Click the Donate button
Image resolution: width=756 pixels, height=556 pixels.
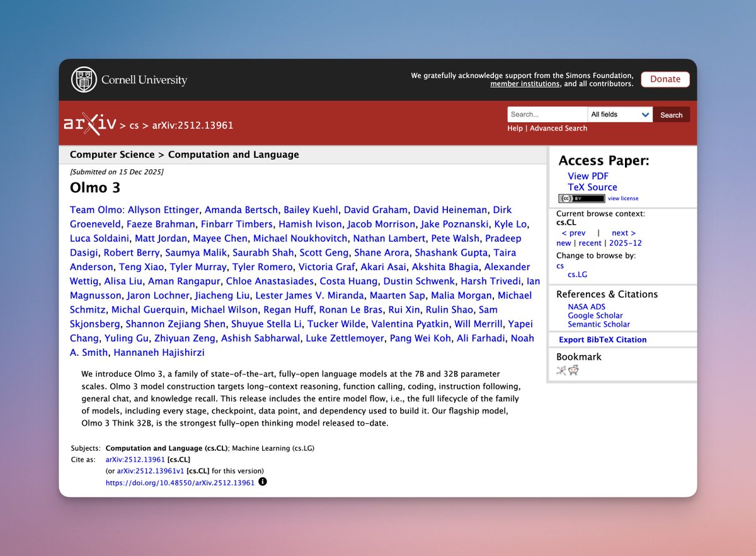(x=665, y=79)
